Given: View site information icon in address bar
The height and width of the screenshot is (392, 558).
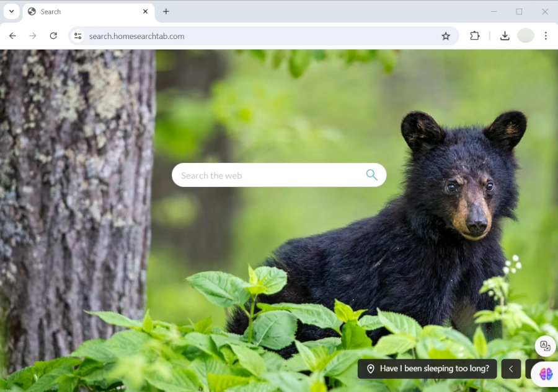Looking at the screenshot, I should tap(78, 36).
